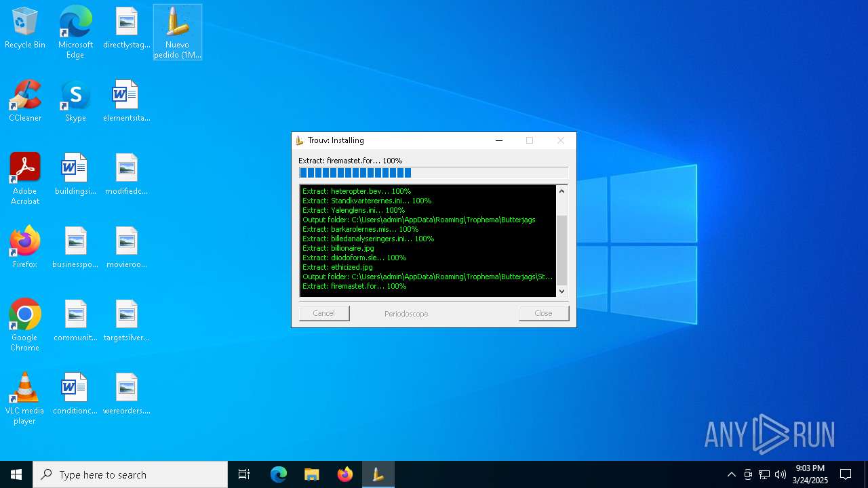Click the installer progress bar
Viewport: 868px width, 488px height.
coord(433,173)
